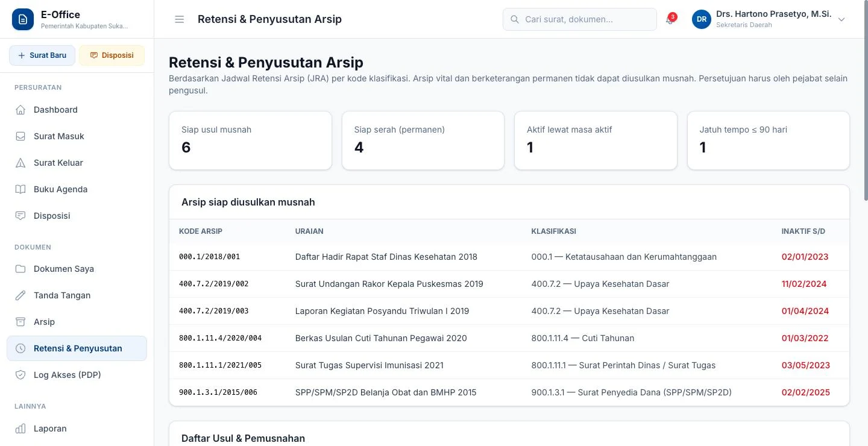Viewport: 868px width, 446px height.
Task: Click the Laporan bar chart icon
Action: click(x=20, y=429)
